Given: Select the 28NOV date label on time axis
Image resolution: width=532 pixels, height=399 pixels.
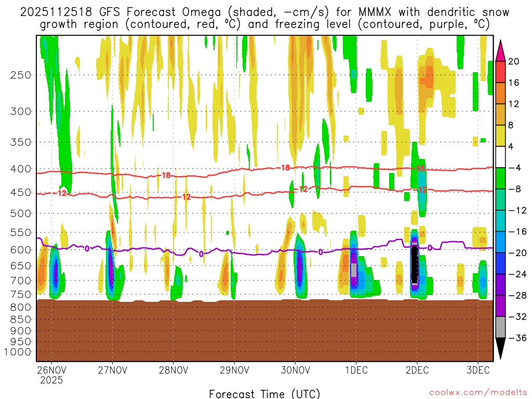Looking at the screenshot, I should coord(174,370).
